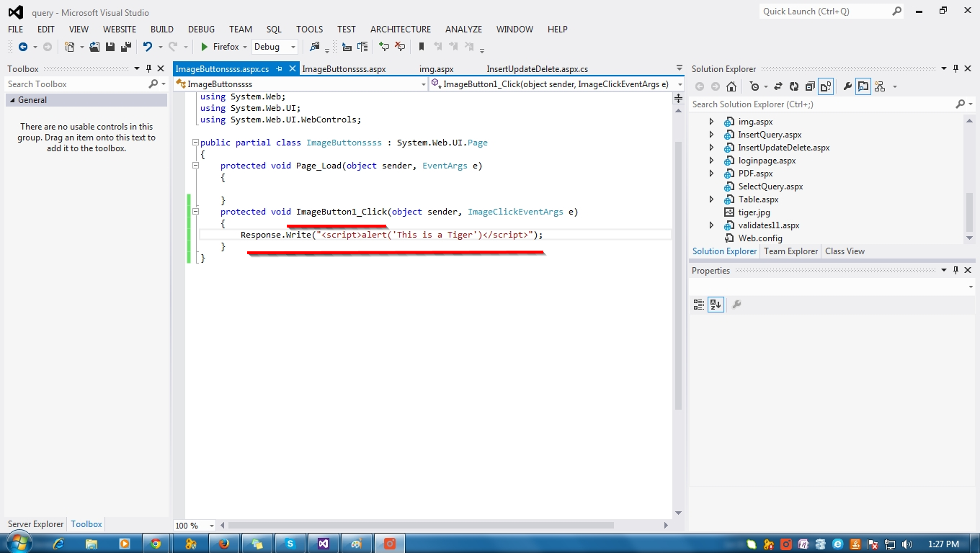This screenshot has height=553, width=980.
Task: Refresh the Solution Explorer
Action: pos(793,86)
